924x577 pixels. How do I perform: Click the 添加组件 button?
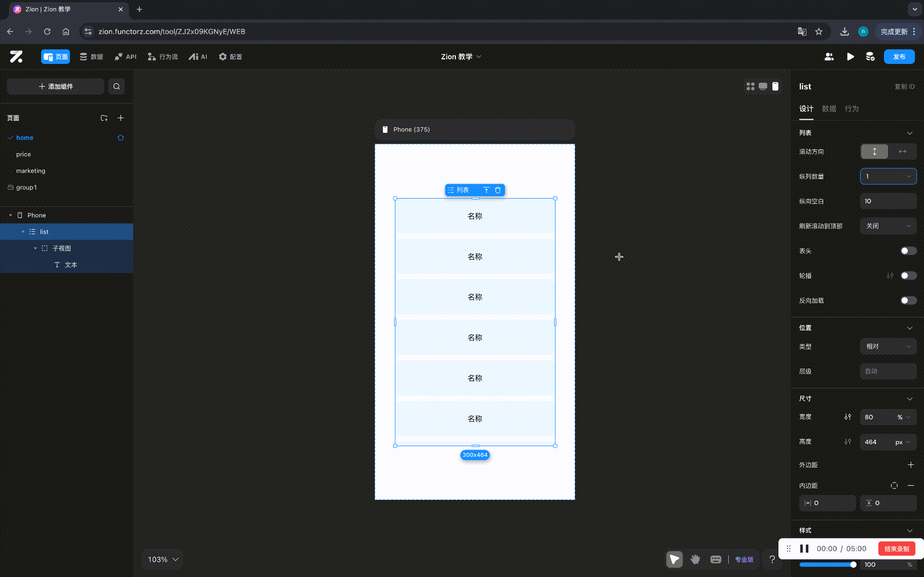56,86
